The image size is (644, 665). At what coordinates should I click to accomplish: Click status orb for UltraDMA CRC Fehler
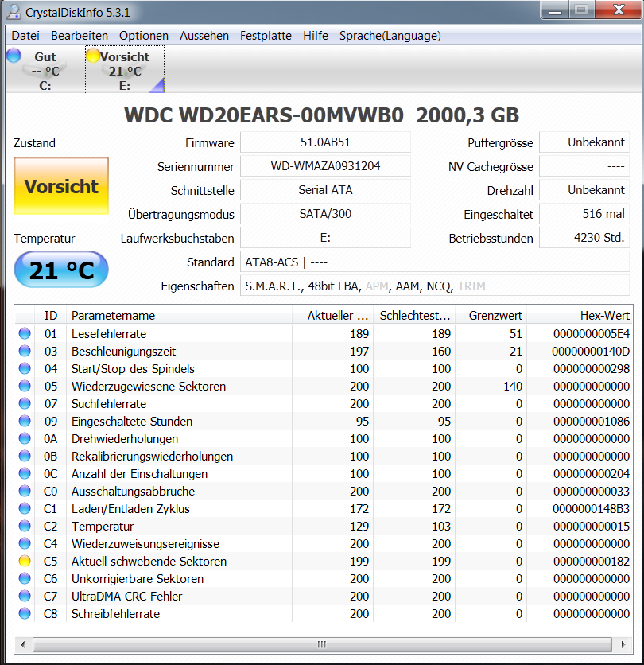(25, 596)
